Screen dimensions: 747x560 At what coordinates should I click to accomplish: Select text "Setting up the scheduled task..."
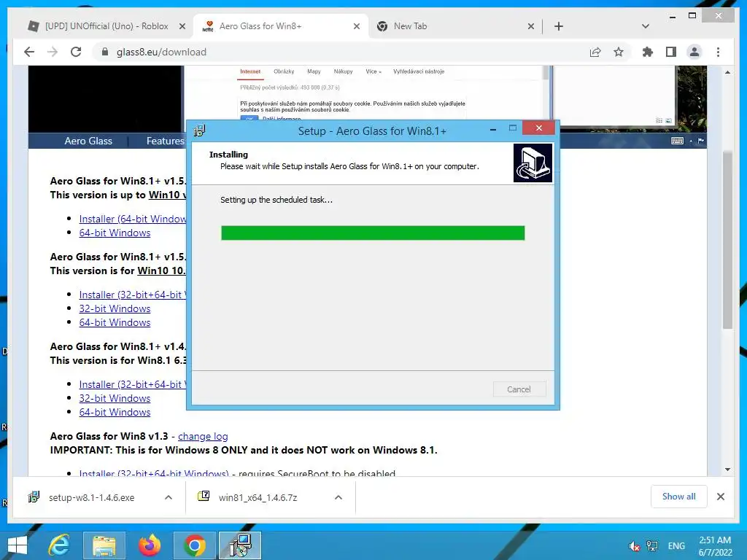point(276,200)
